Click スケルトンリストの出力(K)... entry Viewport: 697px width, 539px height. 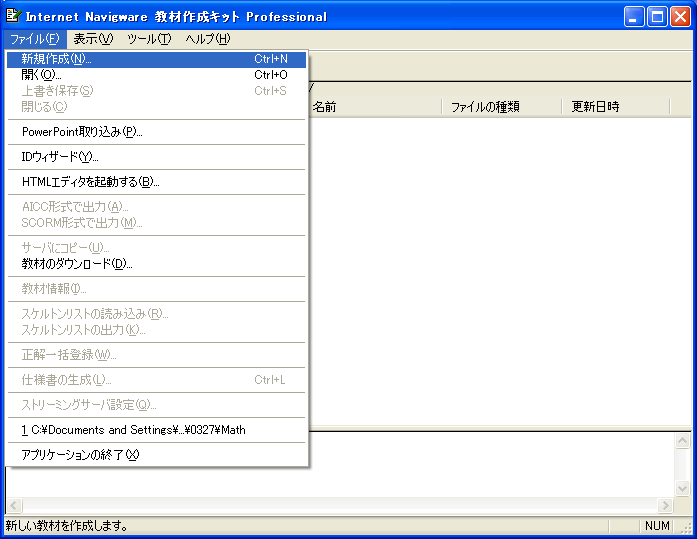click(x=156, y=330)
